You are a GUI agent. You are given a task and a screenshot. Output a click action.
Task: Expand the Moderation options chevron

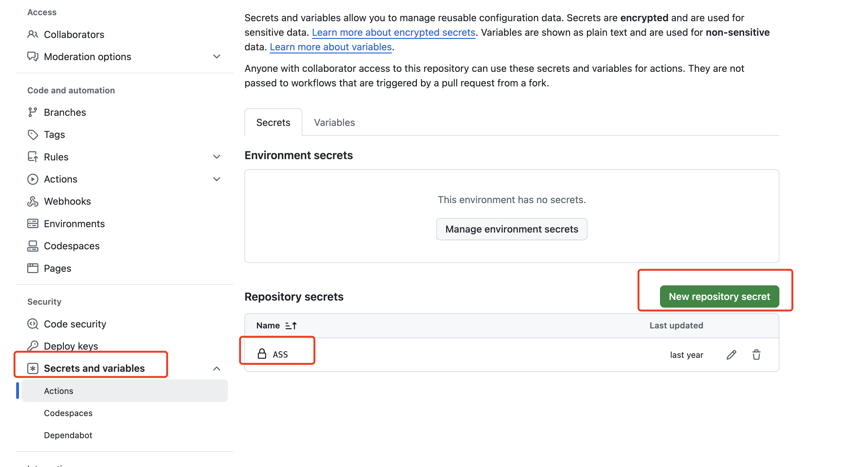[217, 57]
